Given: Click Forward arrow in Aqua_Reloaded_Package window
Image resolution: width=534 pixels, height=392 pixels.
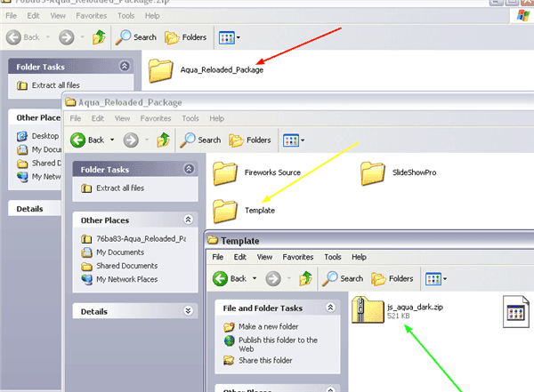Looking at the screenshot, I should [x=131, y=140].
